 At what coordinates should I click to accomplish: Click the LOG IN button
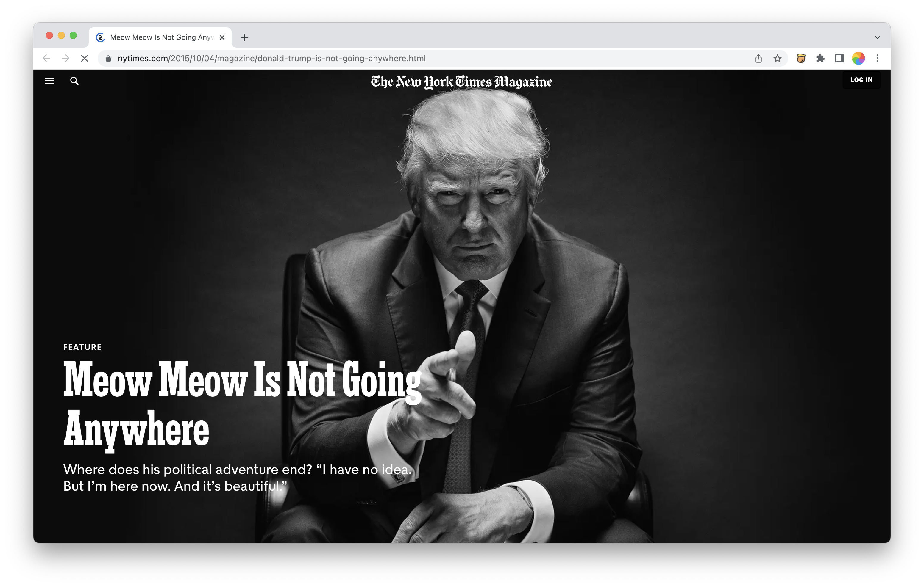[861, 80]
